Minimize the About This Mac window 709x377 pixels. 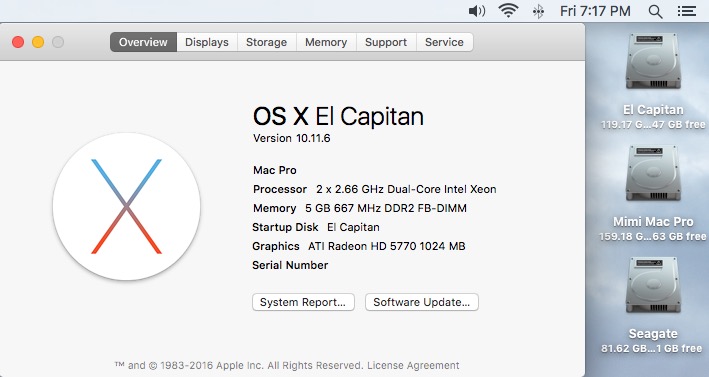[38, 42]
